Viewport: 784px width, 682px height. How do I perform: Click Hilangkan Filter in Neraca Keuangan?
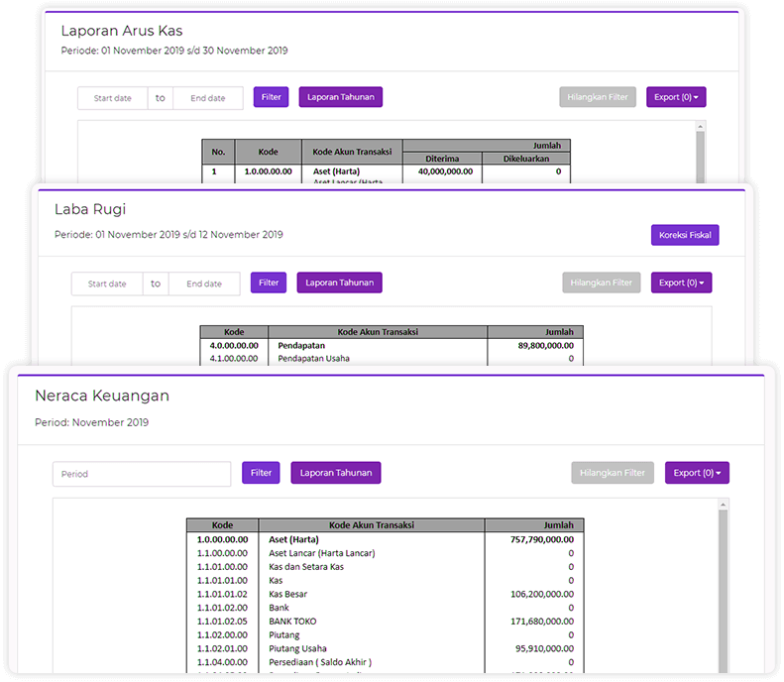point(613,473)
